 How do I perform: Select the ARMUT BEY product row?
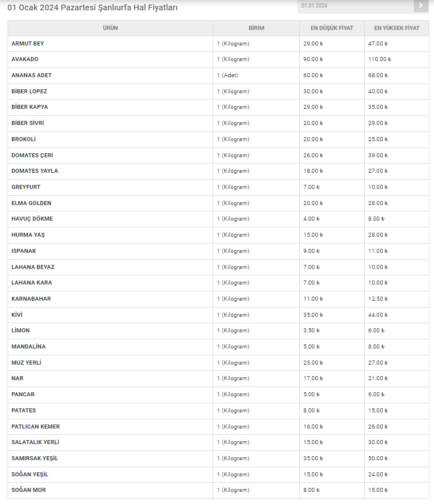pos(28,44)
